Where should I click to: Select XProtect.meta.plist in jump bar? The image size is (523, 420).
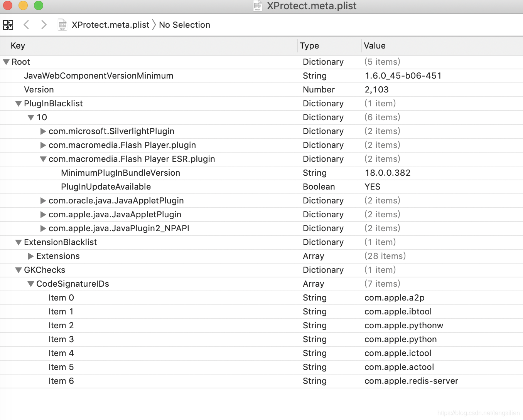(110, 25)
